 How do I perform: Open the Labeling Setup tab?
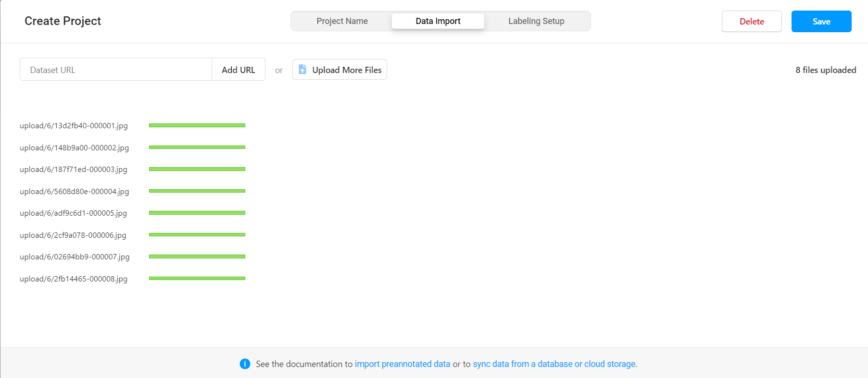point(536,21)
